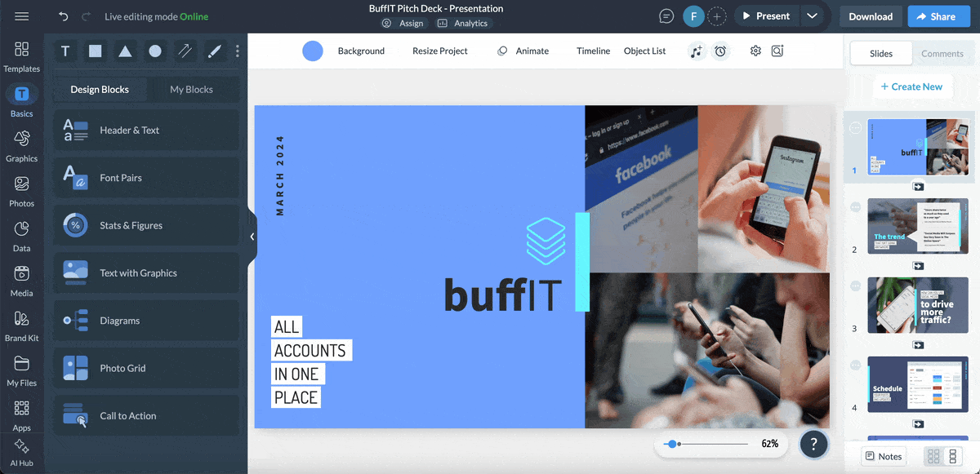Select the triangle shape tool

pos(125,51)
